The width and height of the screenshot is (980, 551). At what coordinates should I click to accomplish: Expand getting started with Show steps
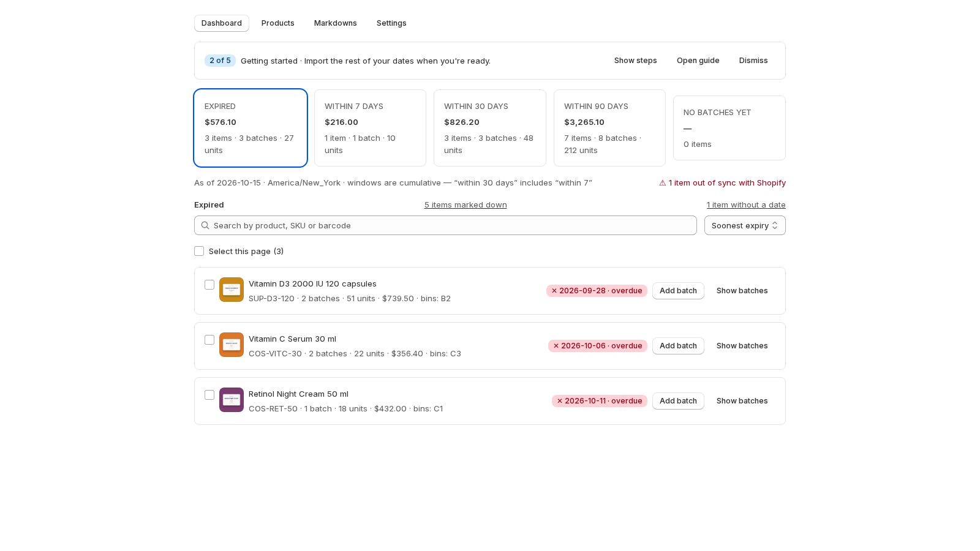pos(635,61)
